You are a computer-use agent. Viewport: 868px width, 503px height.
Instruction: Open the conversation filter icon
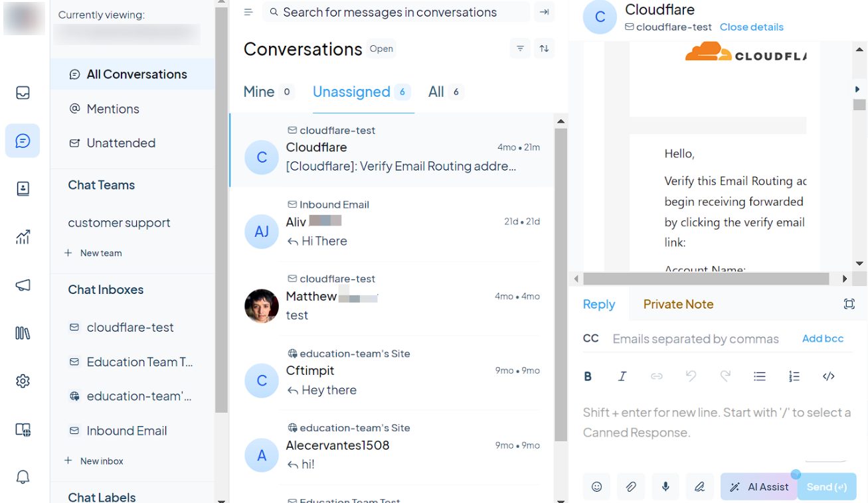click(520, 48)
